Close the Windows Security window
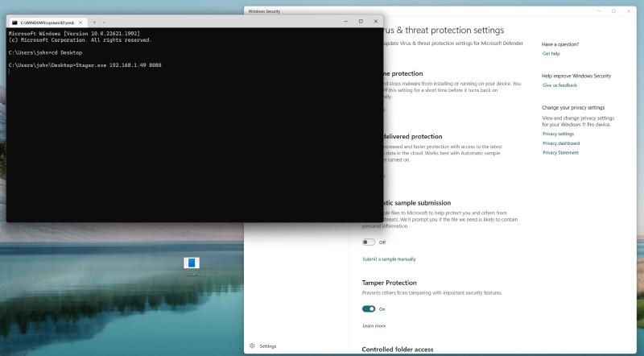644x356 pixels. click(629, 11)
